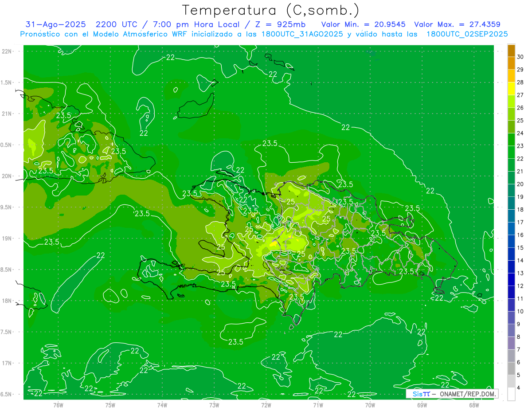Click the teal swatch between 18 and 19
The image size is (532, 411).
click(x=511, y=203)
